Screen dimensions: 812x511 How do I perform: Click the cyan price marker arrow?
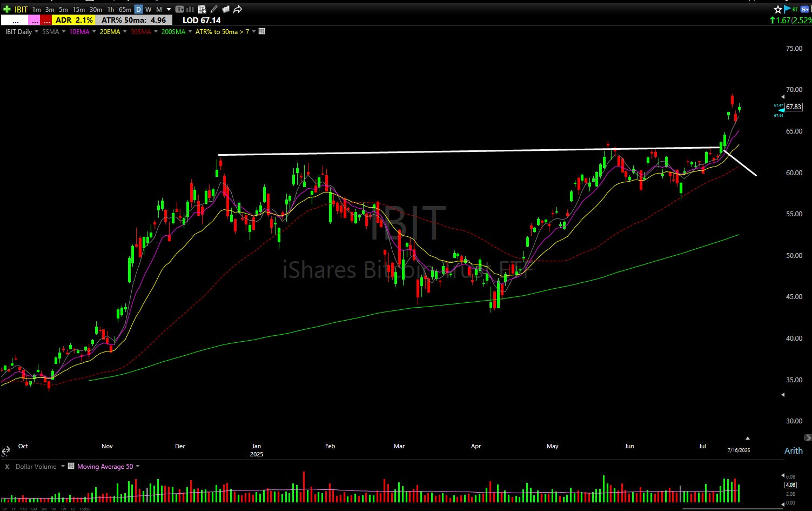[781, 110]
